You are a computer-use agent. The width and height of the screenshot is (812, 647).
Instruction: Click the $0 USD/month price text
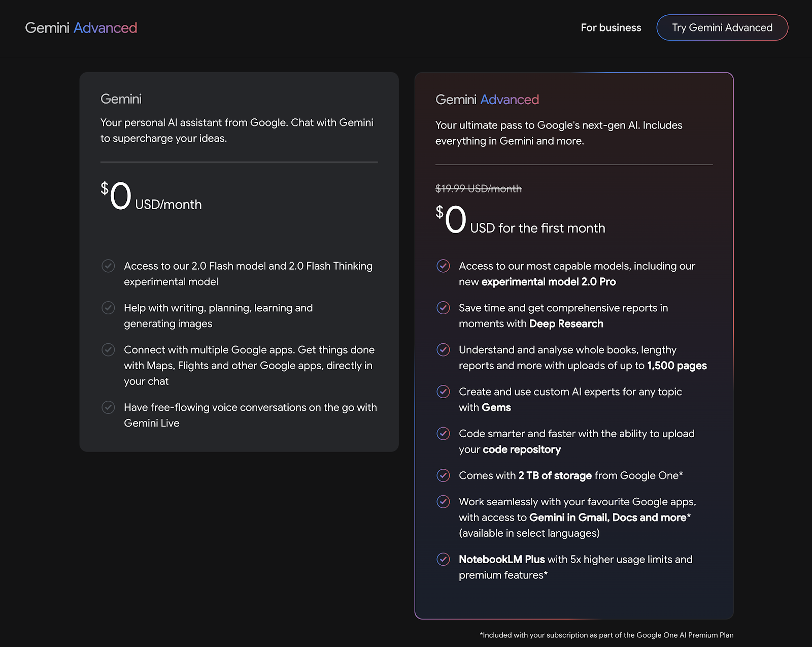click(151, 197)
